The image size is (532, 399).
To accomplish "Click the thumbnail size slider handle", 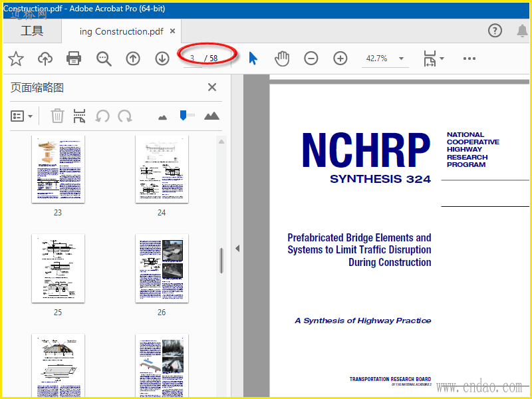I will click(x=183, y=116).
